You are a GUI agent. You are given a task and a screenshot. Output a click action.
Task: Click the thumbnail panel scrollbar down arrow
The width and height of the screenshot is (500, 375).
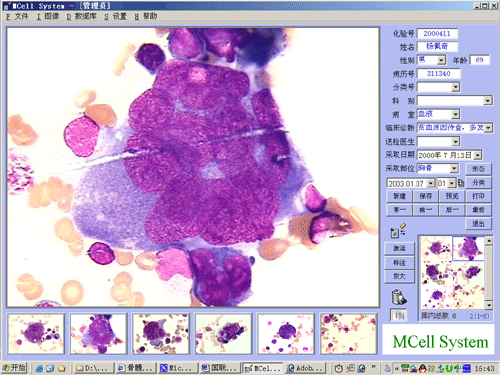489,305
